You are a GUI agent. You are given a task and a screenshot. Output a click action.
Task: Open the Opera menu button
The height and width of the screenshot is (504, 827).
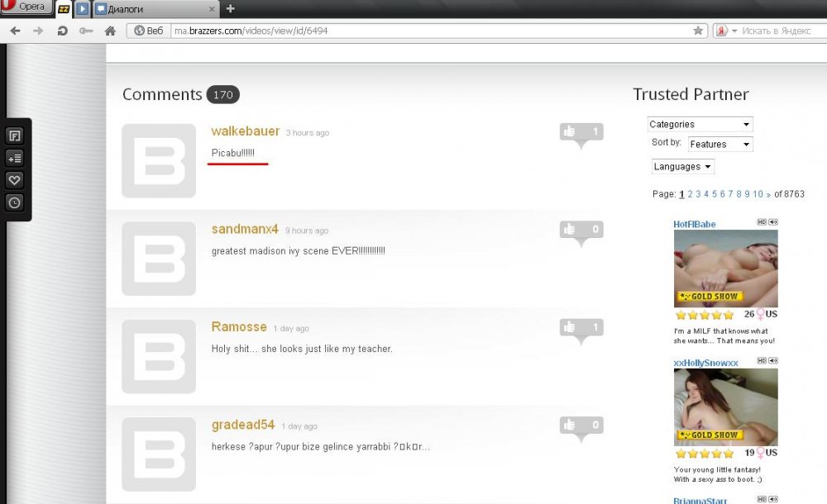pyautogui.click(x=26, y=7)
